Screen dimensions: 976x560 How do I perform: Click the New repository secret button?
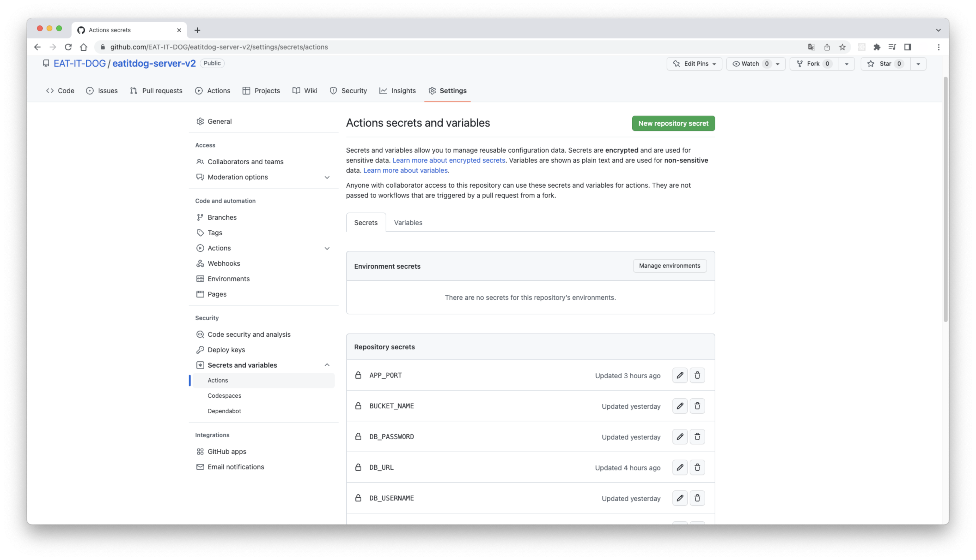[x=673, y=124]
